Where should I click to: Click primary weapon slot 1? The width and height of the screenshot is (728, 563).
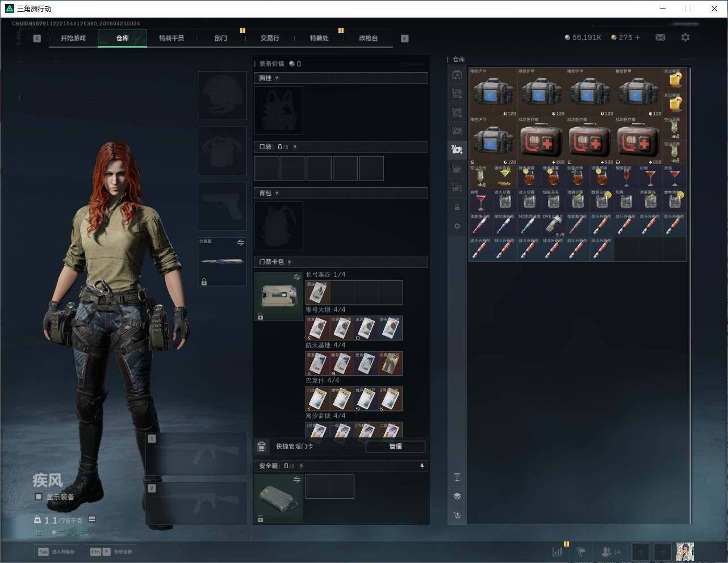click(x=196, y=454)
